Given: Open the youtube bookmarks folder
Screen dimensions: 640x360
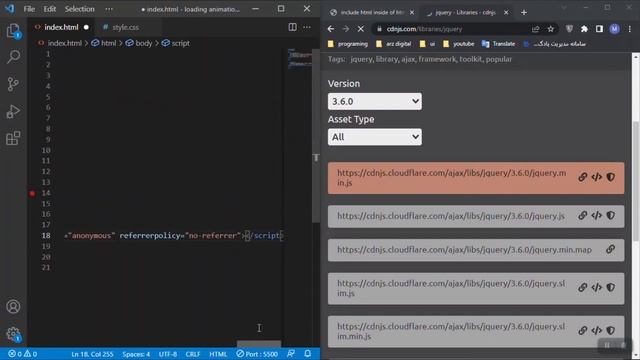Looking at the screenshot, I should (458, 44).
